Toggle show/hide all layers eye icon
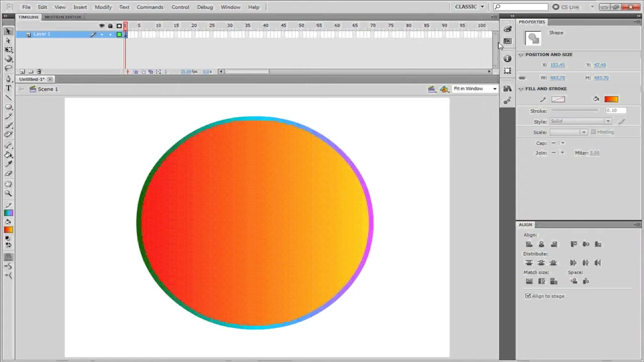The image size is (644, 362). [102, 26]
